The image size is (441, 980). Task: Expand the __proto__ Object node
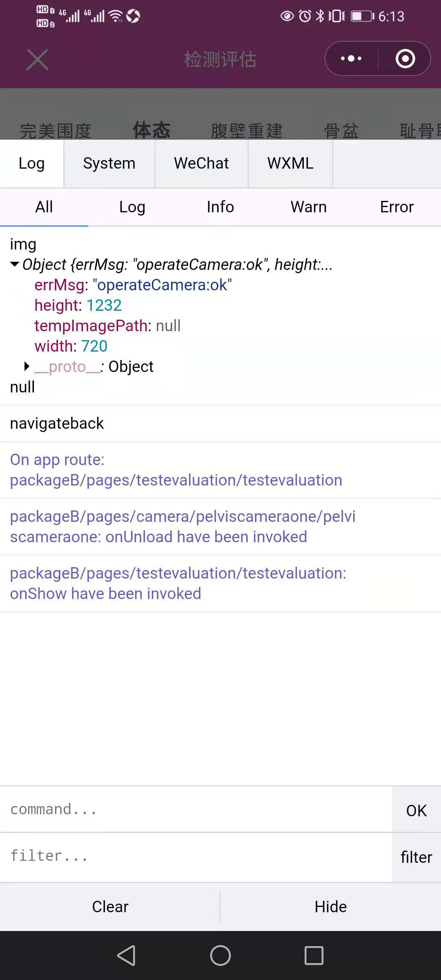tap(27, 366)
